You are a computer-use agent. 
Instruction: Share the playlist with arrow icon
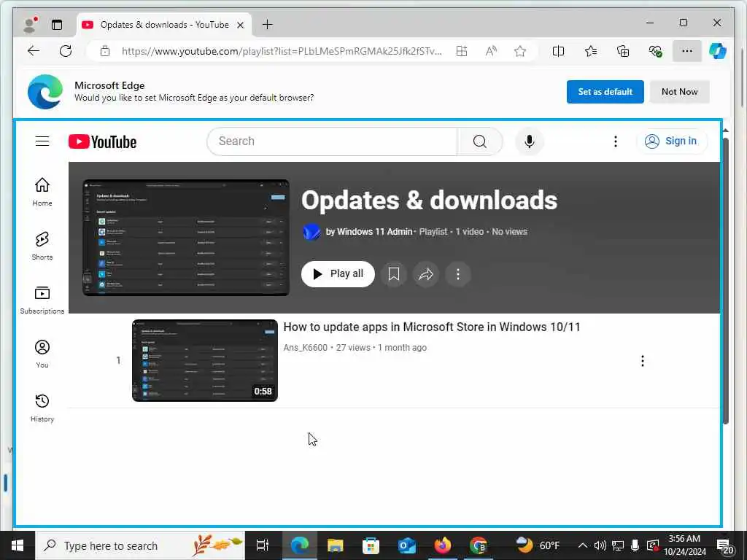[x=425, y=274]
